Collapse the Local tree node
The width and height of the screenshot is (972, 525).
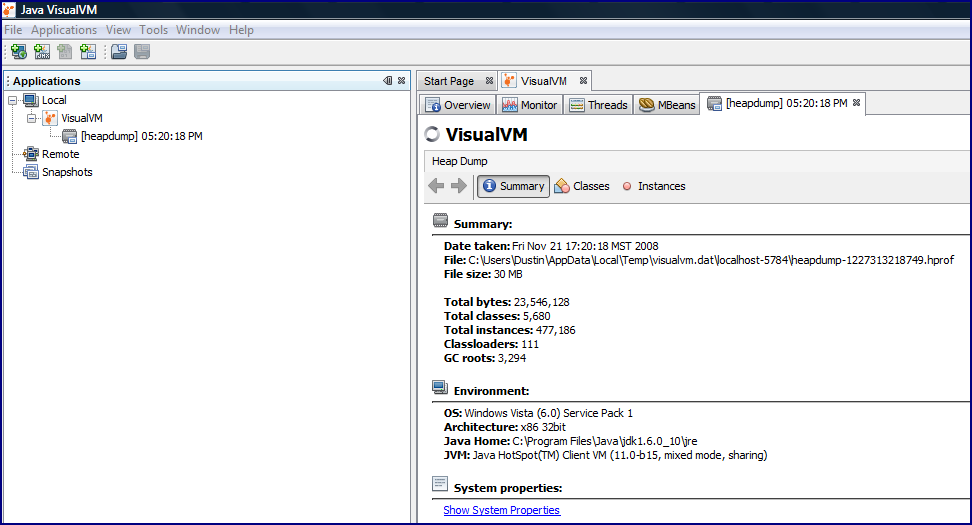tap(12, 100)
